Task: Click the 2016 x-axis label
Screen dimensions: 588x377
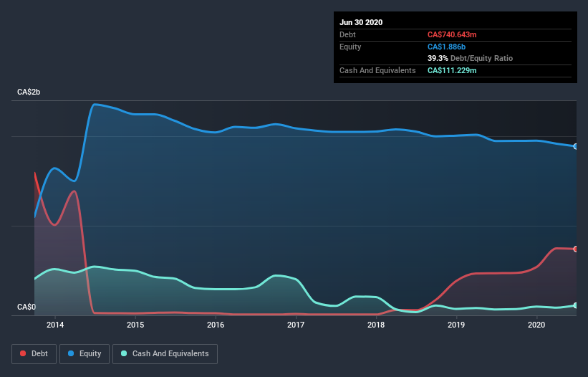Action: (x=216, y=325)
